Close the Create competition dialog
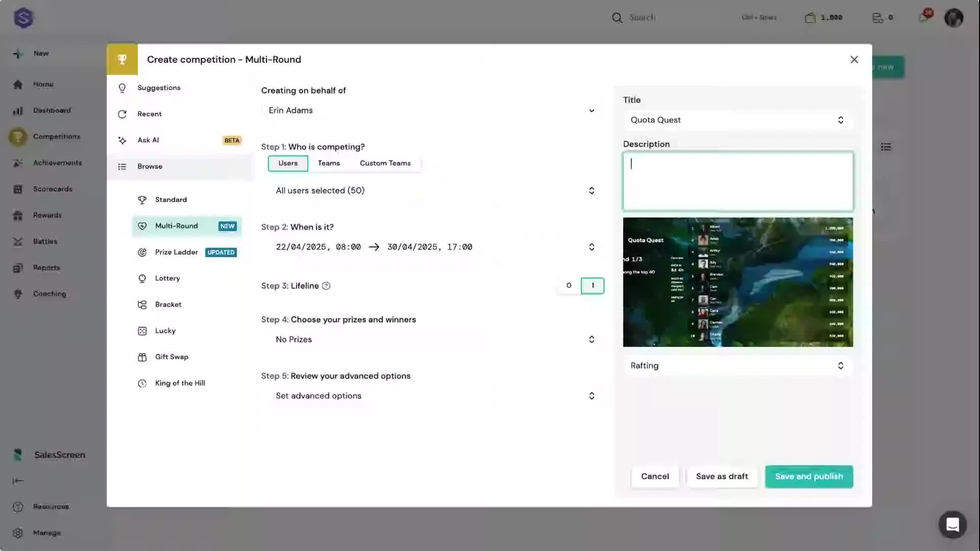The width and height of the screenshot is (980, 551). pos(854,60)
